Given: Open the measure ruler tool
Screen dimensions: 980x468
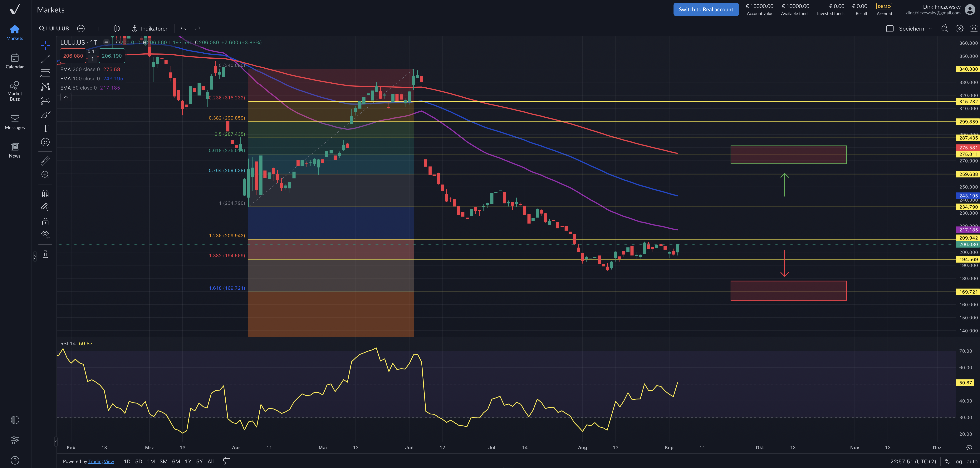Looking at the screenshot, I should coord(45,160).
